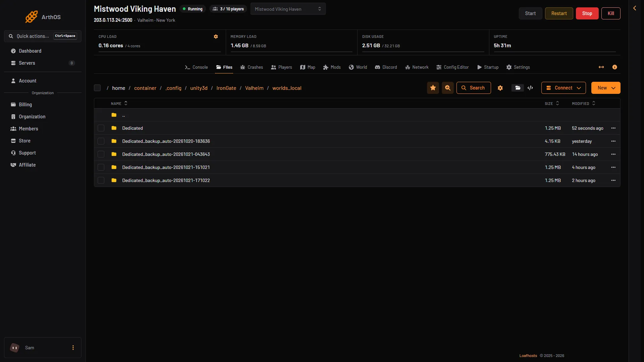This screenshot has width=644, height=362.
Task: Sort files by Size column
Action: click(552, 104)
